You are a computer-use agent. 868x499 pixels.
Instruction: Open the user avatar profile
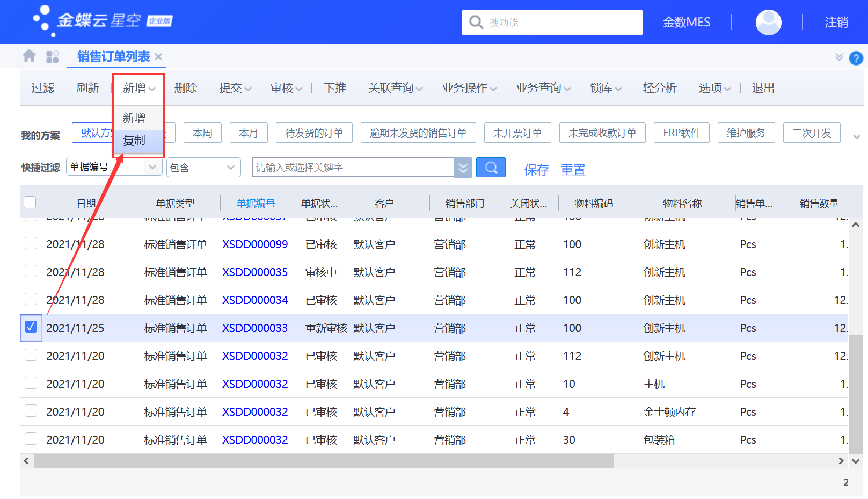tap(768, 23)
